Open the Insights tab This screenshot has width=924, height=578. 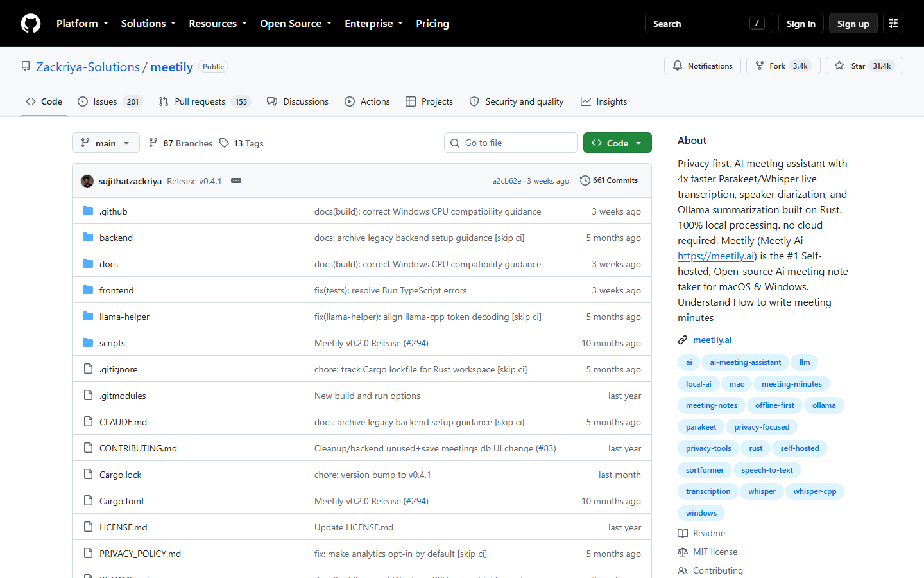(604, 101)
